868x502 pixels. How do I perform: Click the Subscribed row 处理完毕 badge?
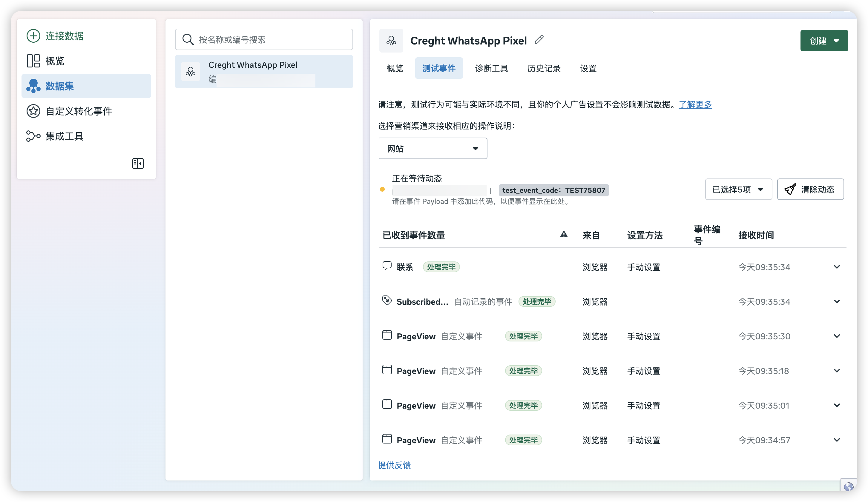[x=537, y=302]
